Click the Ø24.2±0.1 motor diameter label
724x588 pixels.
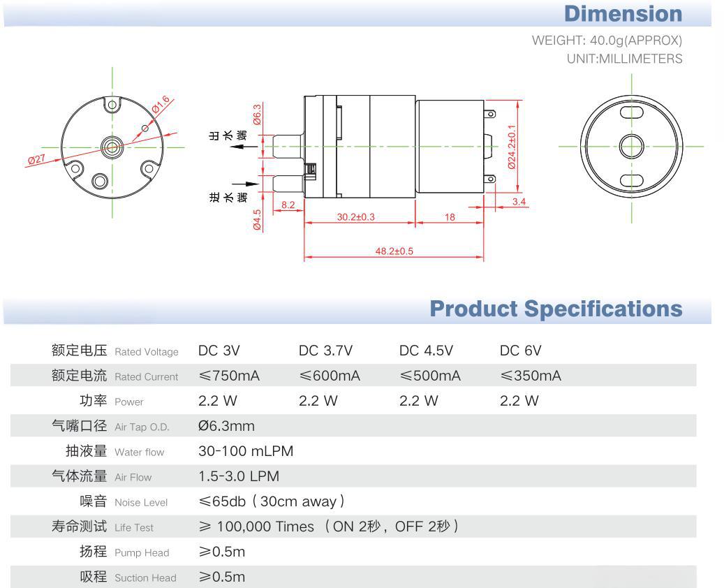coord(511,146)
